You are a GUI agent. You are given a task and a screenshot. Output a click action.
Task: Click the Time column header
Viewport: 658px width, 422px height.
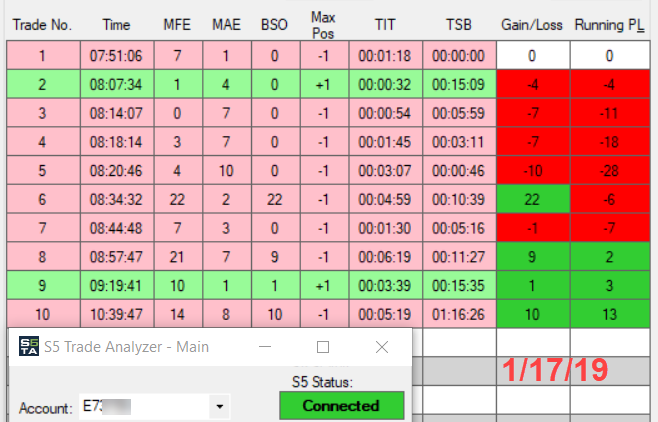116,25
